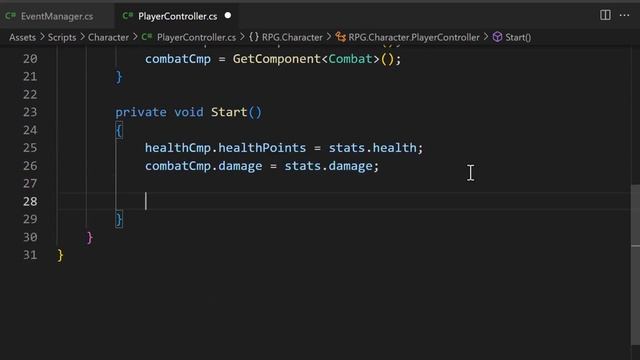Click the pink closing brace on line 30
Viewport: 640px width, 360px height.
[x=90, y=238]
